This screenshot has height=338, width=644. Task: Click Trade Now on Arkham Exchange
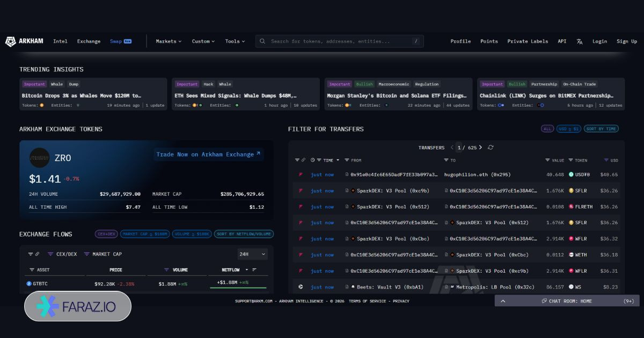208,154
